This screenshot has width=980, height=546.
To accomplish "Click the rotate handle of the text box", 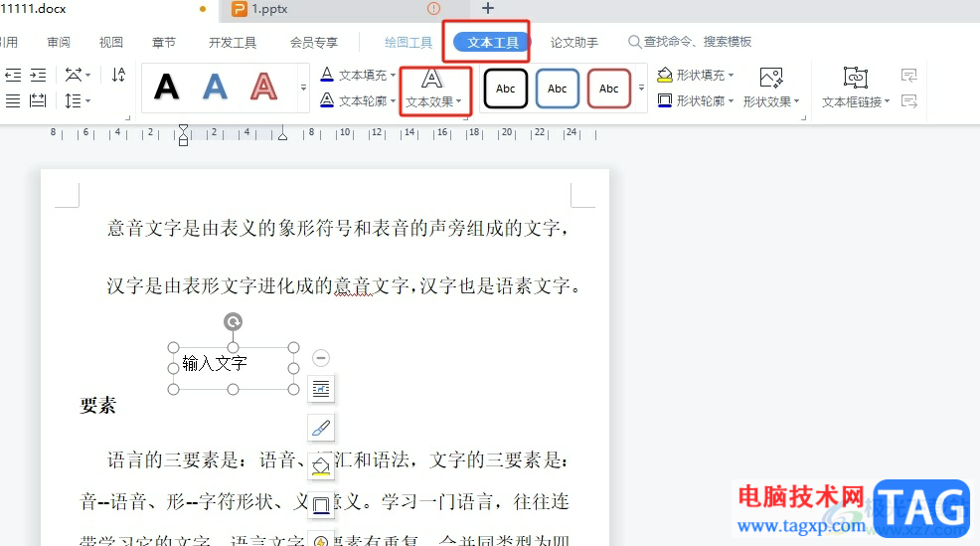I will pyautogui.click(x=234, y=321).
